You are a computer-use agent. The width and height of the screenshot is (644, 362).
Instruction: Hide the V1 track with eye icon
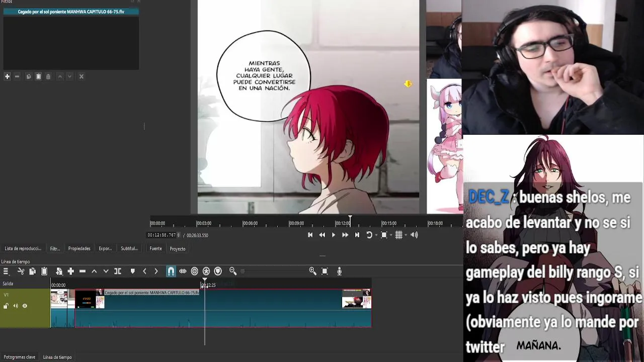tap(25, 306)
